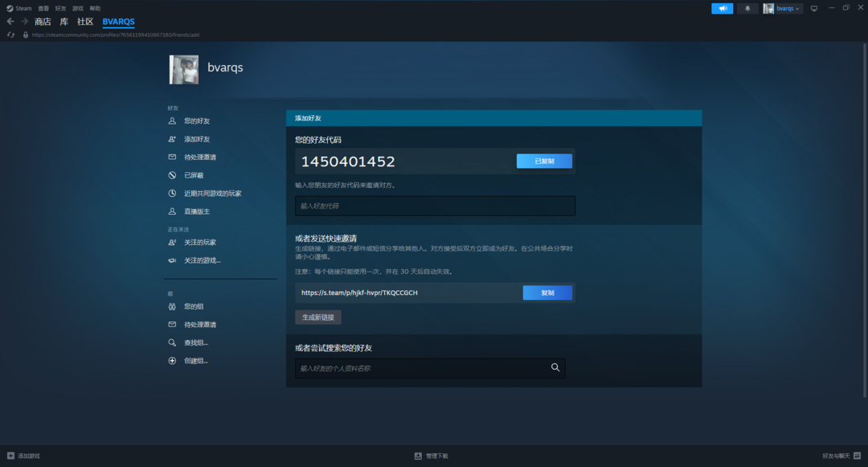The width and height of the screenshot is (868, 467).
Task: Click the steamcommunity URL address text
Action: [x=116, y=35]
